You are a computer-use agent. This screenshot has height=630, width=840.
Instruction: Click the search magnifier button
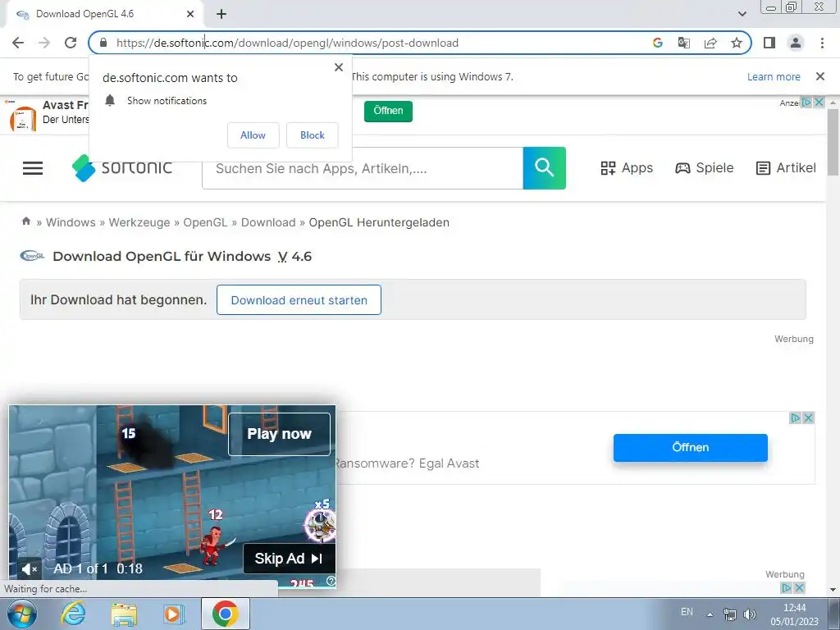click(x=545, y=168)
